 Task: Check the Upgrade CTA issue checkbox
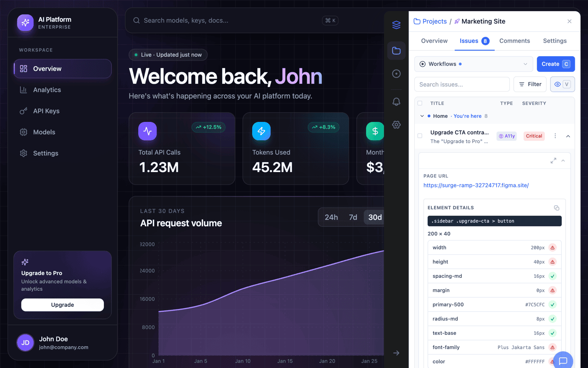(420, 136)
